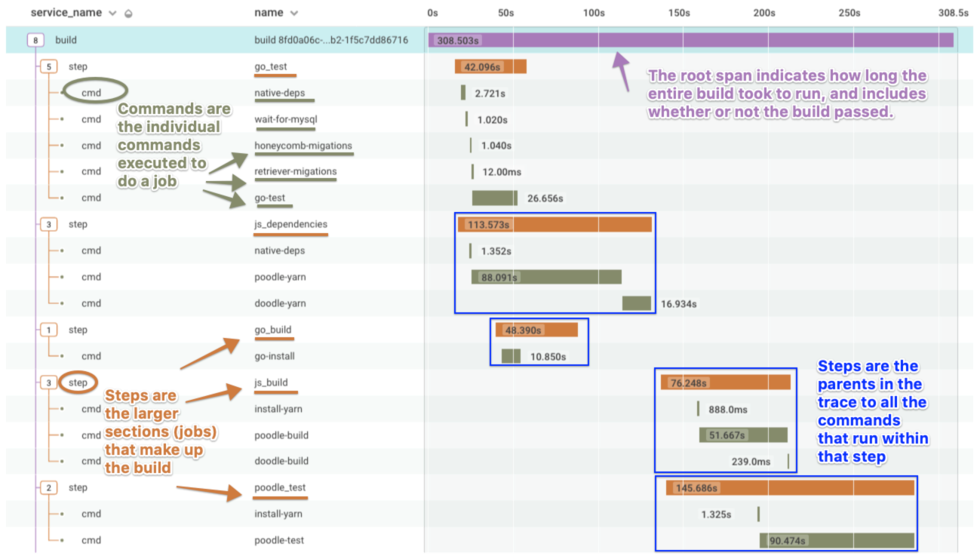
Task: Open the name column dropdown chevron
Action: pyautogui.click(x=293, y=14)
